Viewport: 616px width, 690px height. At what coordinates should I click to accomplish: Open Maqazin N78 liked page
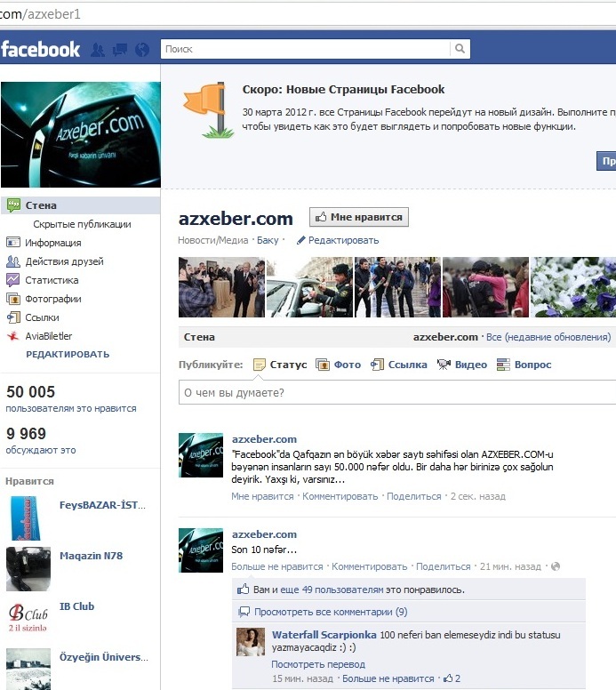(91, 556)
